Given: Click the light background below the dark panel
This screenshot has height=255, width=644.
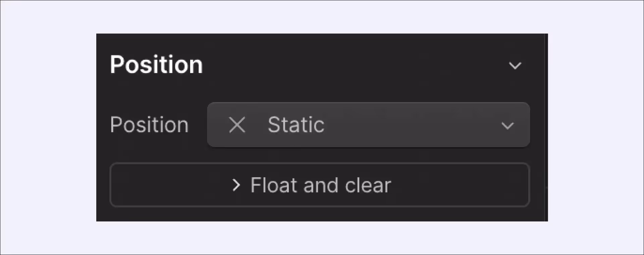Looking at the screenshot, I should tap(322, 238).
